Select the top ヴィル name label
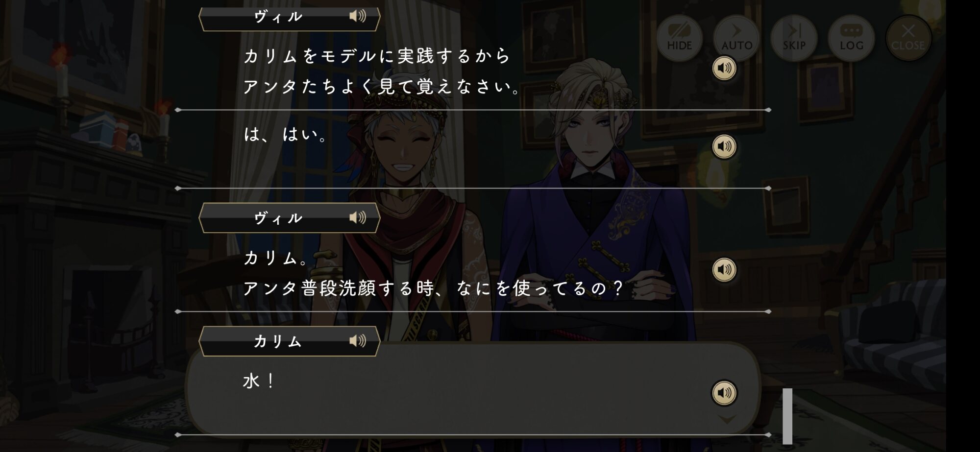980x452 pixels. 278,17
